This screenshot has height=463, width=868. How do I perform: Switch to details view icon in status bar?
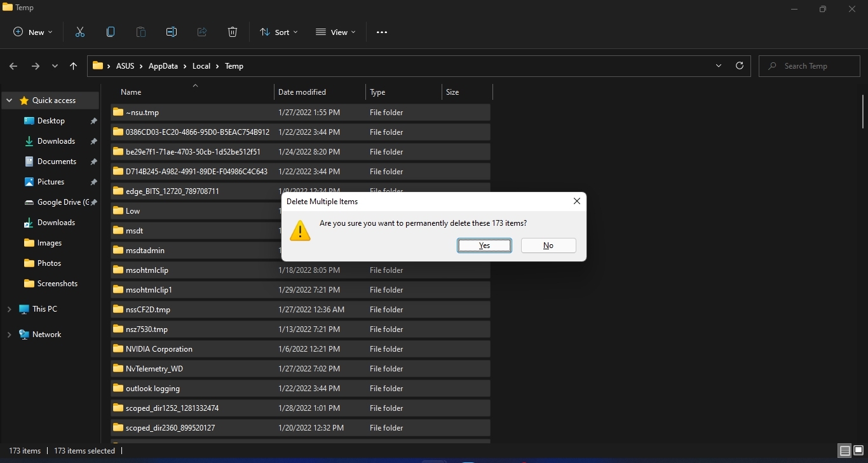pos(844,451)
